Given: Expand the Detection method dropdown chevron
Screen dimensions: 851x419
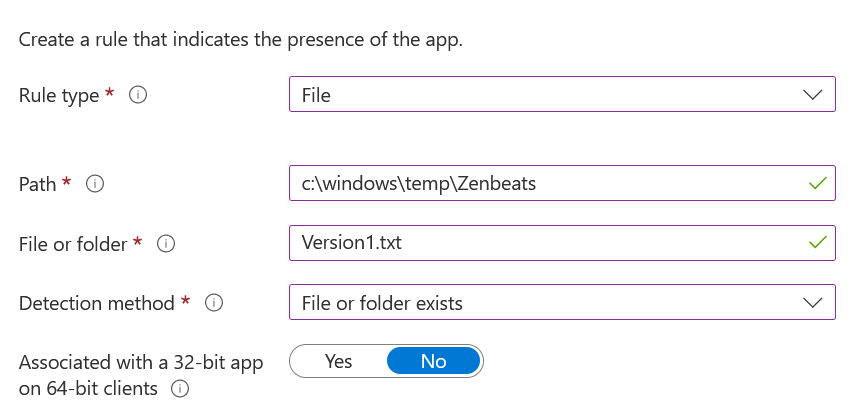Looking at the screenshot, I should pyautogui.click(x=812, y=302).
